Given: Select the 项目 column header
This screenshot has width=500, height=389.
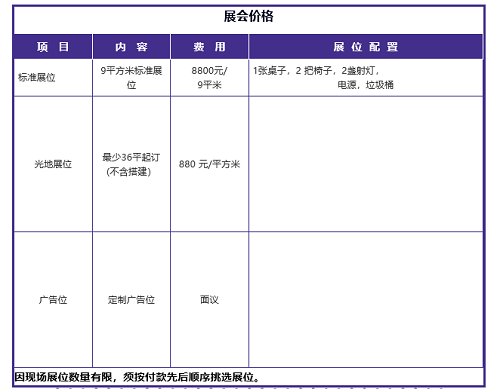Looking at the screenshot, I should [x=53, y=47].
